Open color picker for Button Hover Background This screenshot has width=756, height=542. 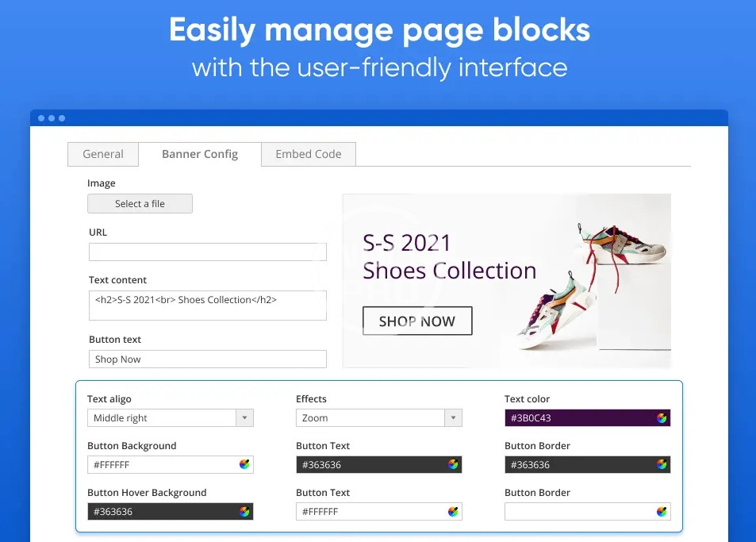click(x=244, y=512)
